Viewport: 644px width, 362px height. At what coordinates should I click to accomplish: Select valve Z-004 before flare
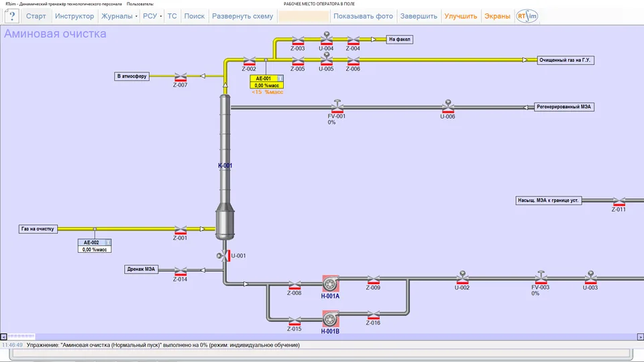(354, 41)
